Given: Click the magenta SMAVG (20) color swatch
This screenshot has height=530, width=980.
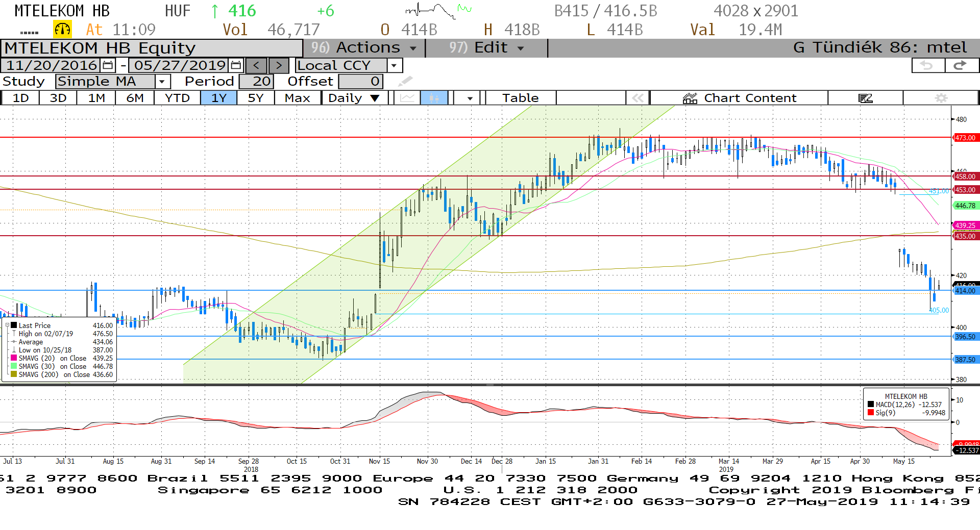Looking at the screenshot, I should pyautogui.click(x=14, y=358).
